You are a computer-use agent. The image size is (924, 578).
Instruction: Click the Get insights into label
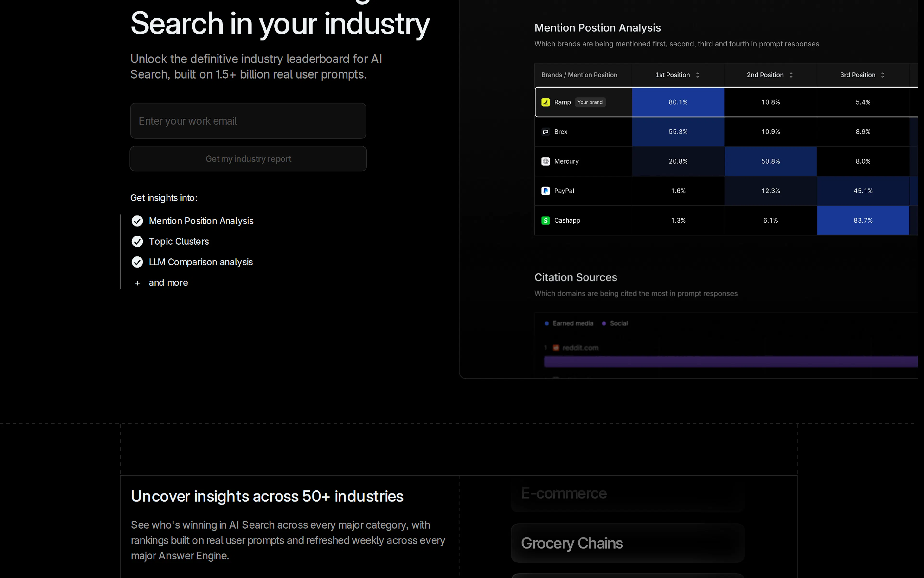click(x=164, y=198)
